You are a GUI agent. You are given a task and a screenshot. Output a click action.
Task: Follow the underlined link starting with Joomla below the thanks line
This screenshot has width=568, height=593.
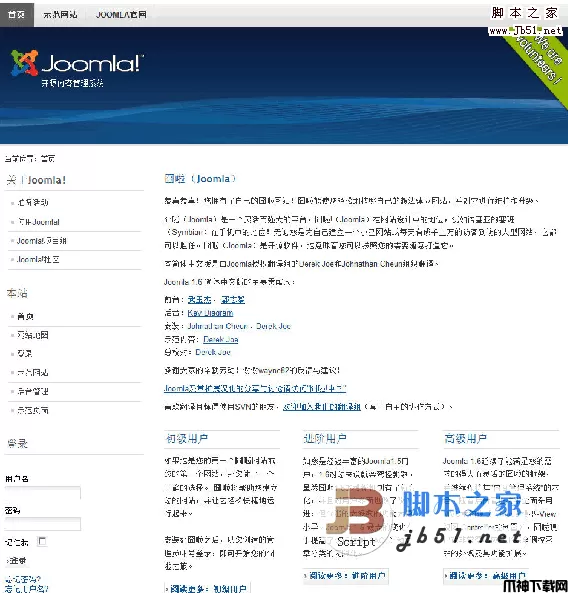[255, 388]
